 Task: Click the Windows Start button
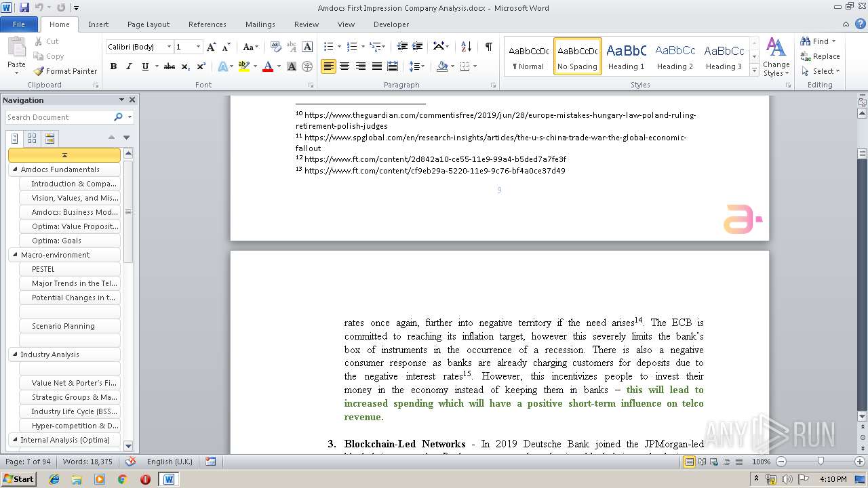click(x=19, y=479)
